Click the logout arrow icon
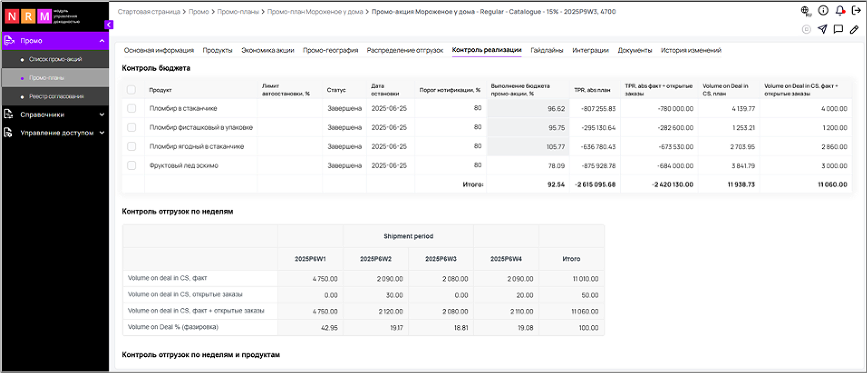The width and height of the screenshot is (868, 373). (856, 10)
